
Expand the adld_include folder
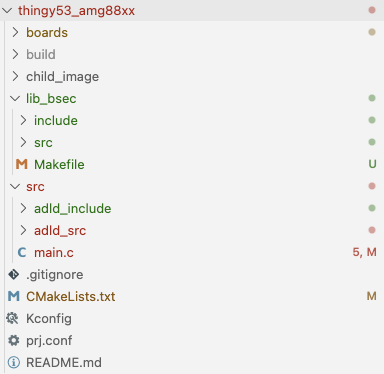point(23,208)
